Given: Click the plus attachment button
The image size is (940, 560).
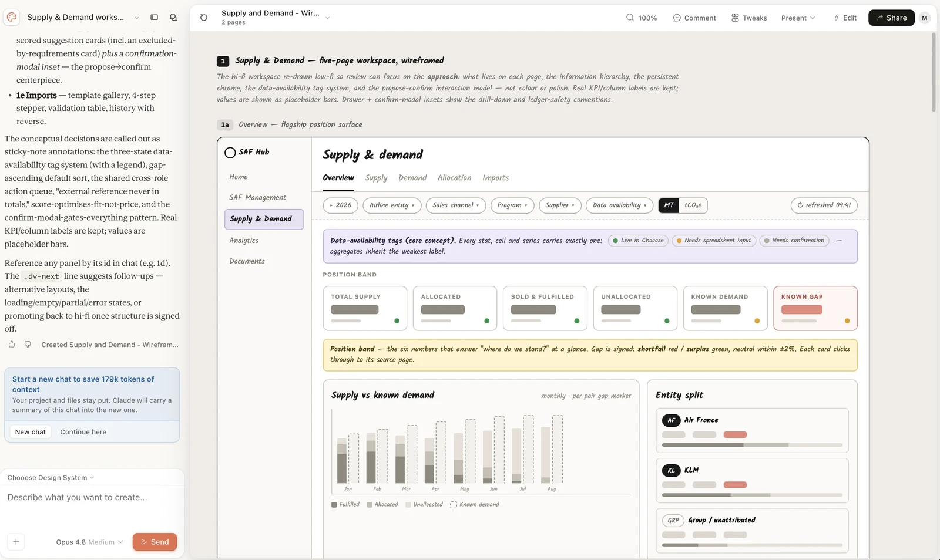Looking at the screenshot, I should click(16, 542).
